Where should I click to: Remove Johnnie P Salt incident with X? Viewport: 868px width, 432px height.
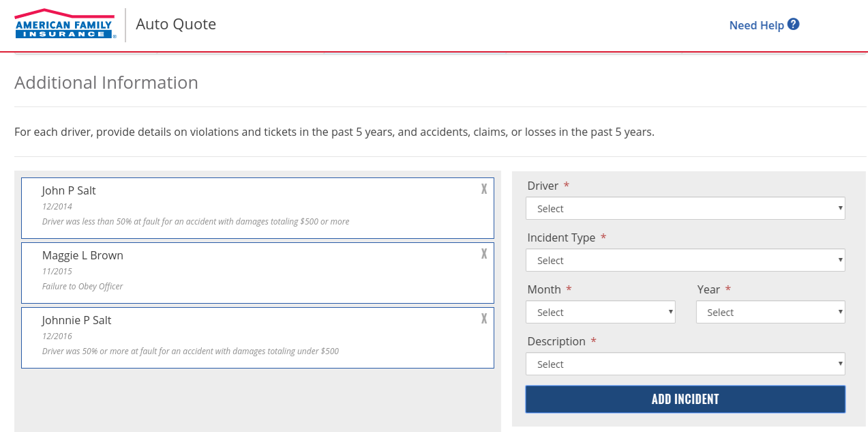[x=484, y=319]
